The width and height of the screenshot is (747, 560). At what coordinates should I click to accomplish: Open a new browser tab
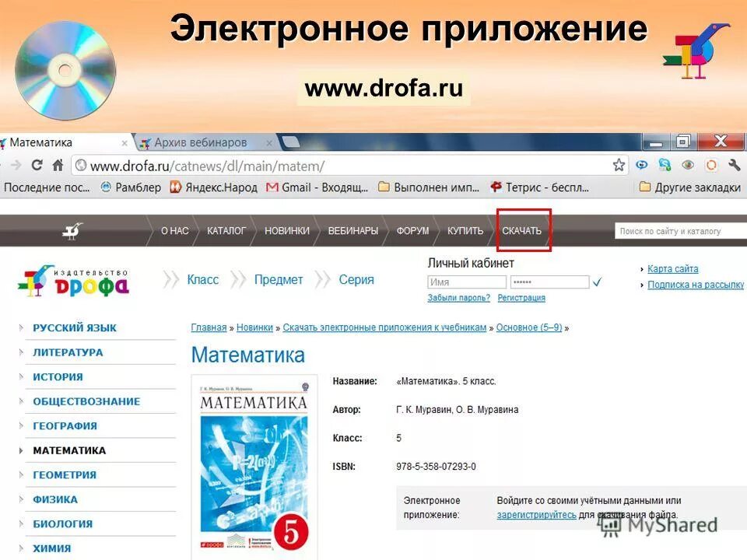coord(292,142)
